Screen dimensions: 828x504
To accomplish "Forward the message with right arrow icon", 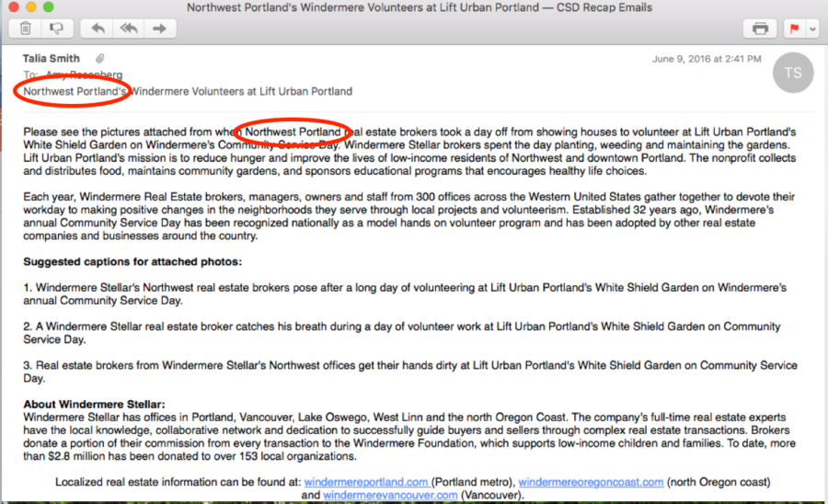I will [x=159, y=28].
